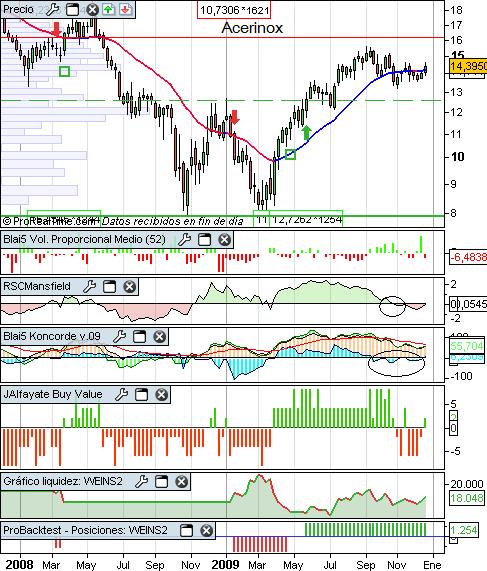The height and width of the screenshot is (571, 487).
Task: Click the RSCMansfield title label
Action: [x=37, y=286]
